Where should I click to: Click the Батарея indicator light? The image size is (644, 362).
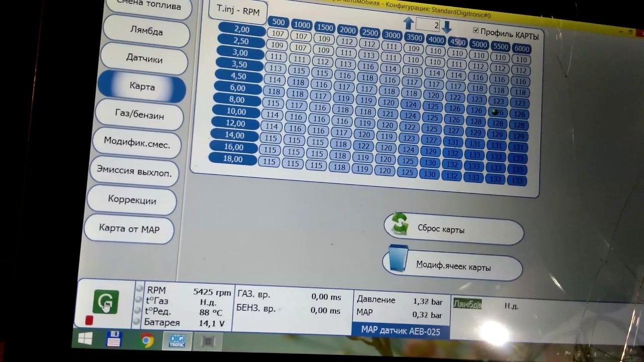(137, 321)
